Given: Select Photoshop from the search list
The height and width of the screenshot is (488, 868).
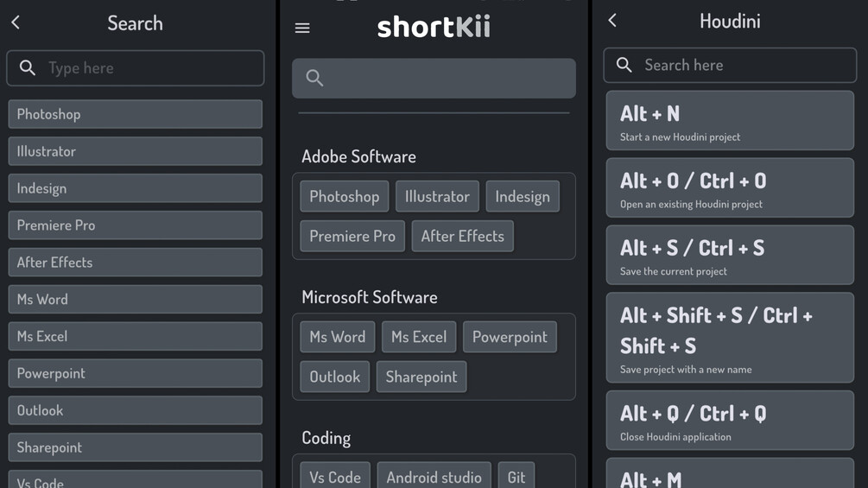Looking at the screenshot, I should tap(135, 114).
